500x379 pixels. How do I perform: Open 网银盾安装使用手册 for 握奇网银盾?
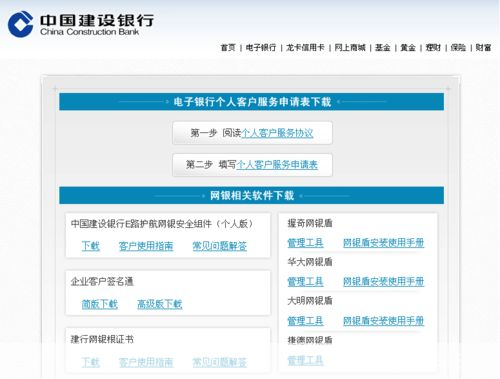click(384, 243)
